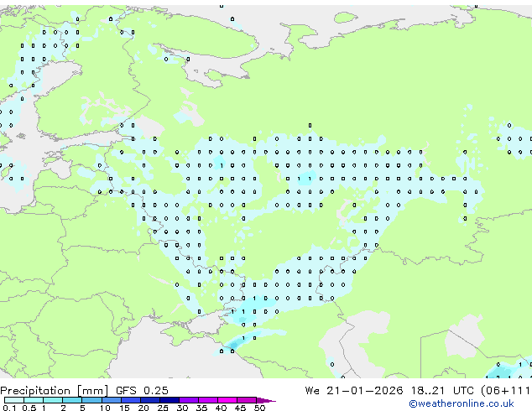Click the '0.5' legend scale label

[29, 408]
